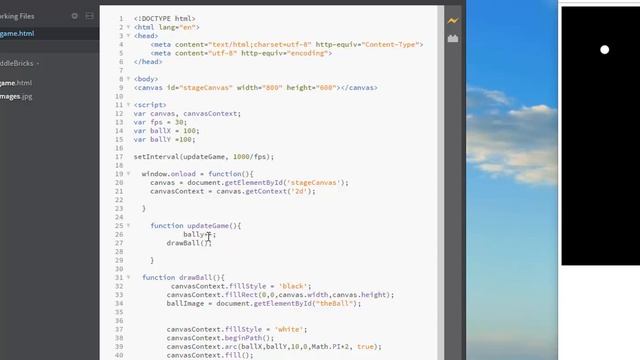Fold the drawBall function on line 31
Screen dimensions: 640x360
pos(128,278)
